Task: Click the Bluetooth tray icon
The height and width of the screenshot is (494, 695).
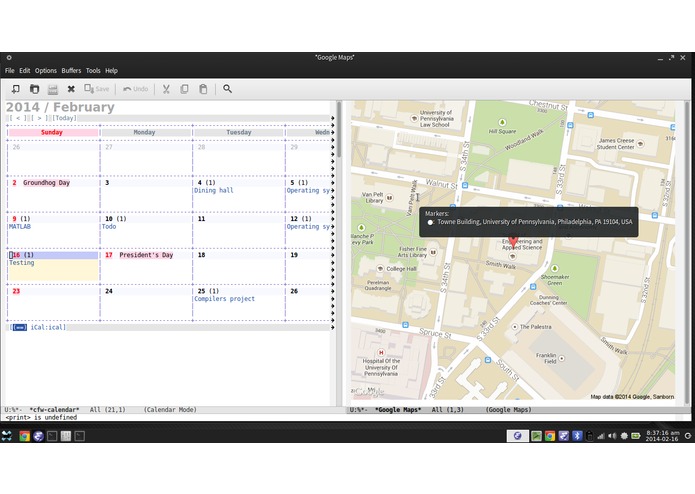Action: point(577,436)
